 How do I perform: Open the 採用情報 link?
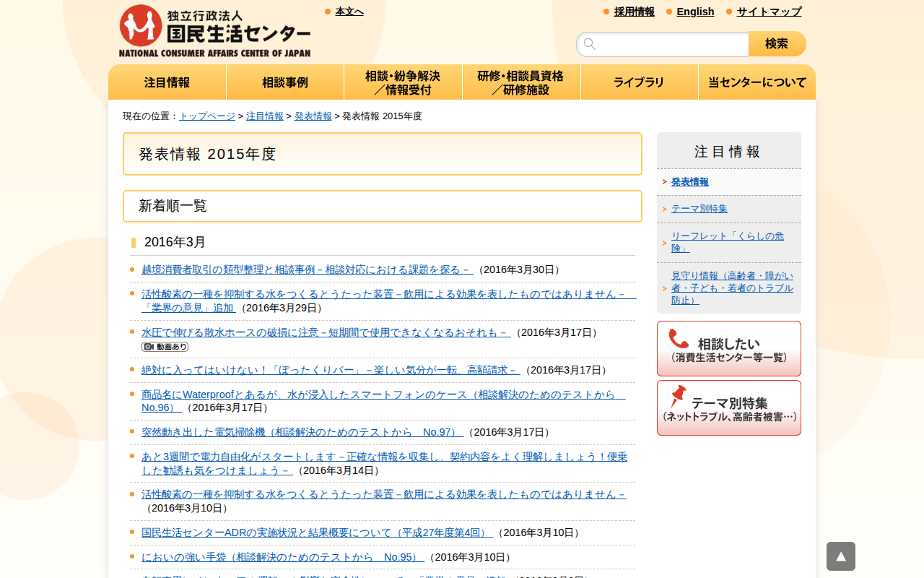634,12
